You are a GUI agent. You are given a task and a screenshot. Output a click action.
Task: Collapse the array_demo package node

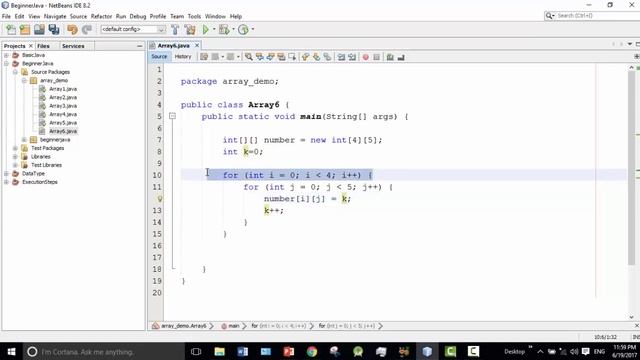(24, 80)
